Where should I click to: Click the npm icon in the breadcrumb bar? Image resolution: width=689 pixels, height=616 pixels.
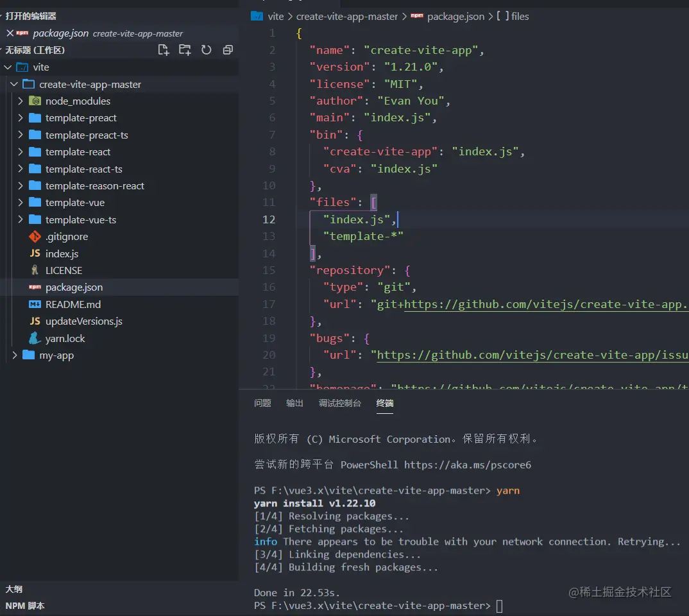[417, 16]
